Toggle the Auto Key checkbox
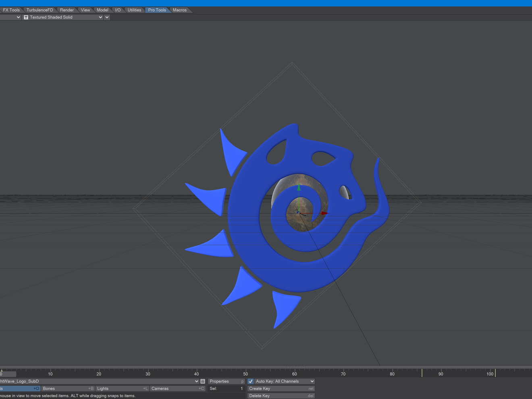This screenshot has height=399, width=532. pos(251,381)
